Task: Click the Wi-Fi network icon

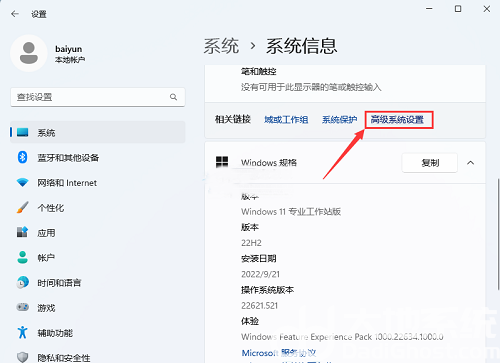Action: pyautogui.click(x=23, y=182)
